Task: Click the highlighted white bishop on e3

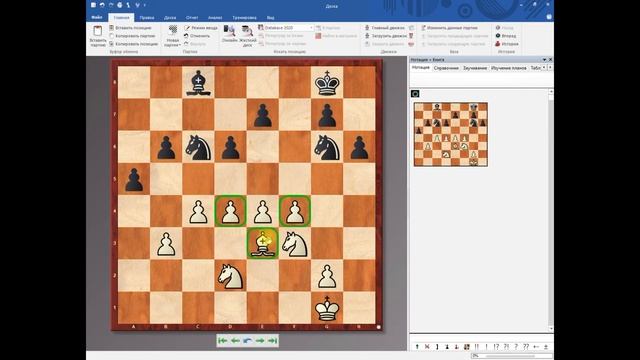Action: 262,243
